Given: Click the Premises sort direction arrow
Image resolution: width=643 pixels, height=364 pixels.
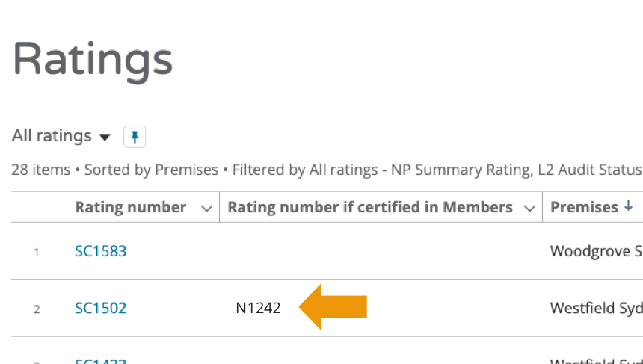Looking at the screenshot, I should click(x=628, y=207).
